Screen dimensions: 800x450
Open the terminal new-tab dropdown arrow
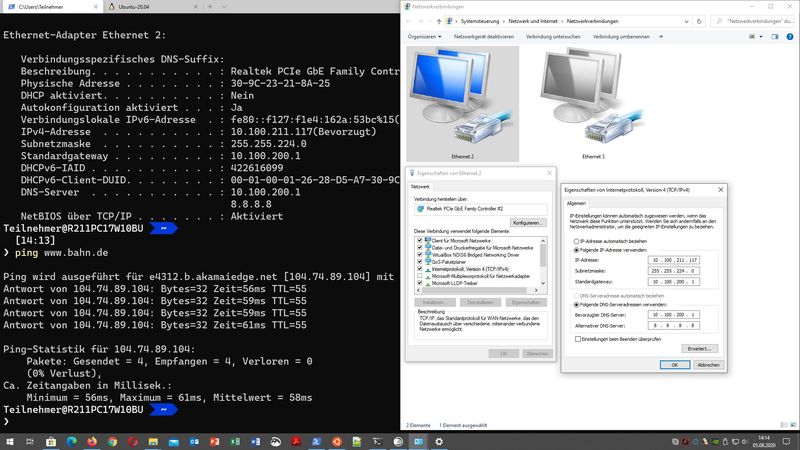click(224, 7)
